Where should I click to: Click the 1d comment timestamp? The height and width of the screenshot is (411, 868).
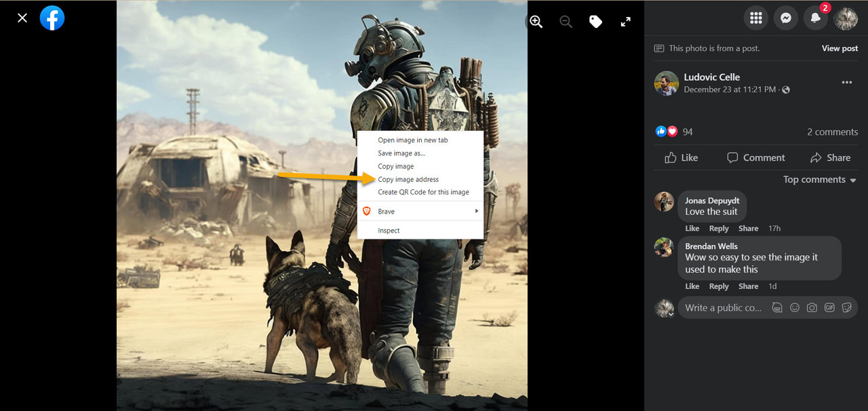coord(772,286)
